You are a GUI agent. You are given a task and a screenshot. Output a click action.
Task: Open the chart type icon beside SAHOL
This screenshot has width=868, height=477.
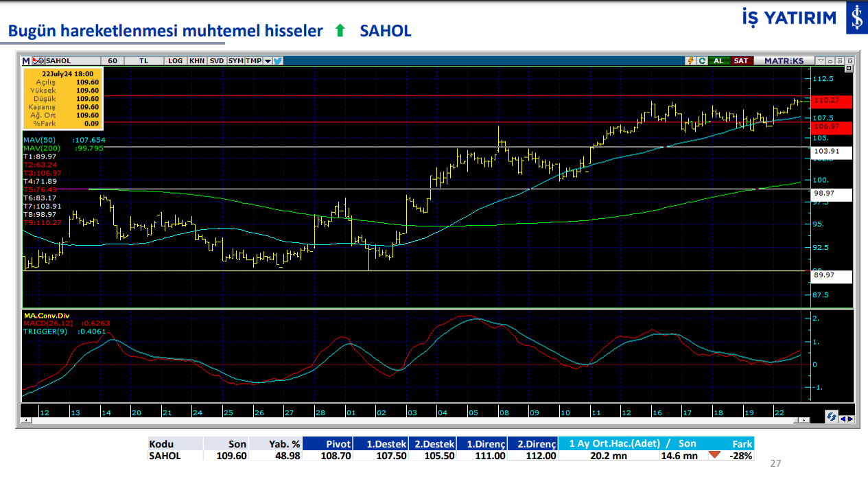(40, 60)
